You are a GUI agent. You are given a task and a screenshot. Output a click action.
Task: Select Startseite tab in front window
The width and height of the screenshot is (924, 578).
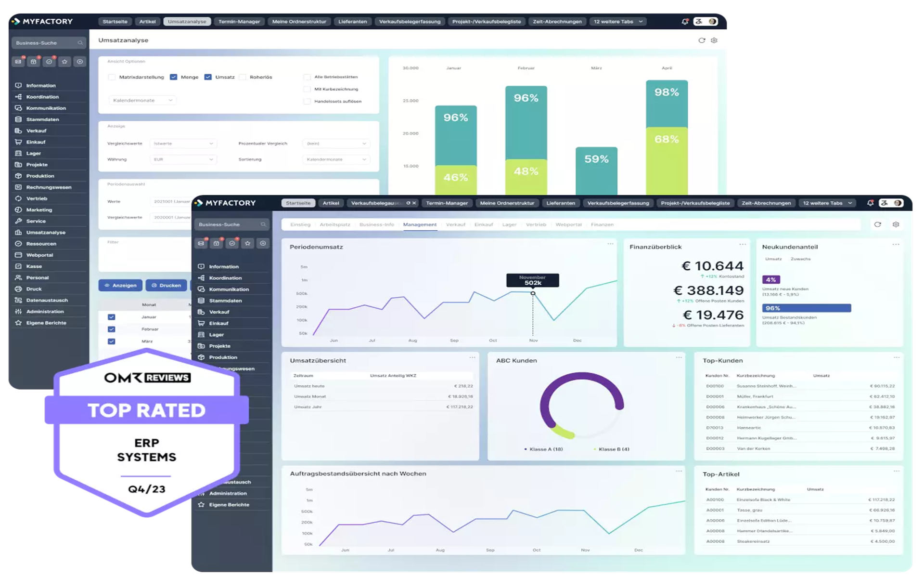point(298,203)
